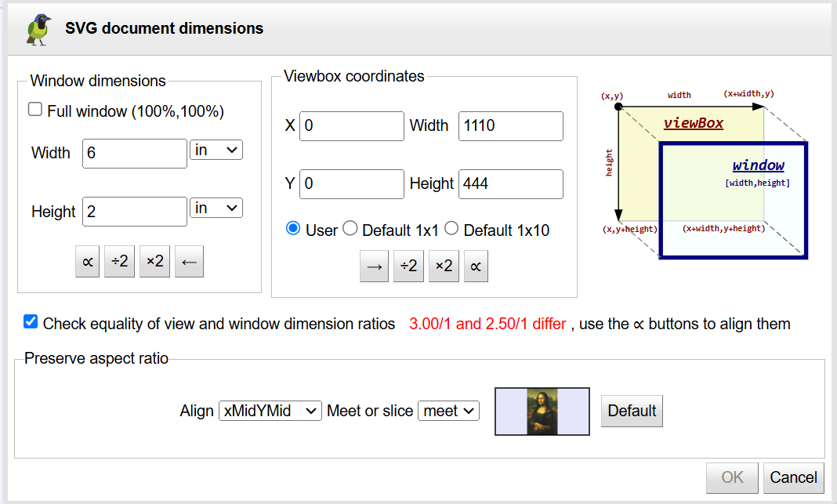Open the window Height unit dropdown

click(216, 208)
